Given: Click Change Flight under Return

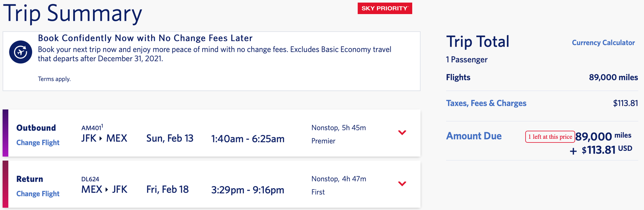Looking at the screenshot, I should (38, 194).
